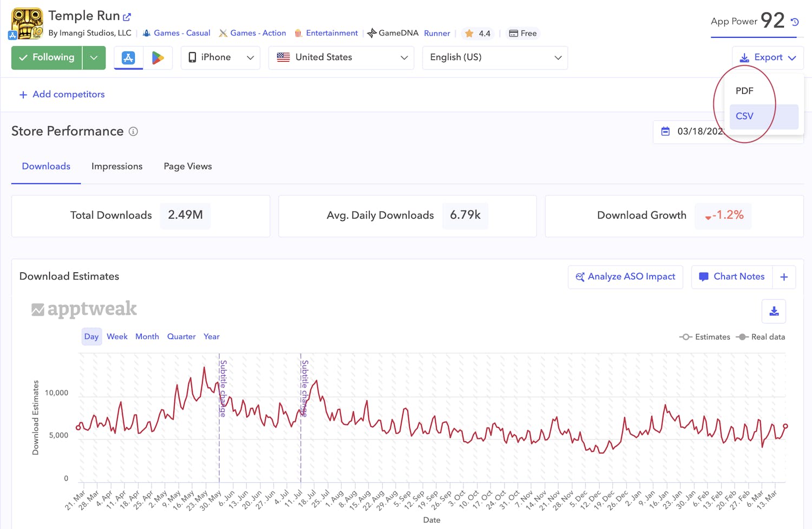Viewport: 812px width, 529px height.
Task: Click the info icon beside Store Performance
Action: coord(133,131)
